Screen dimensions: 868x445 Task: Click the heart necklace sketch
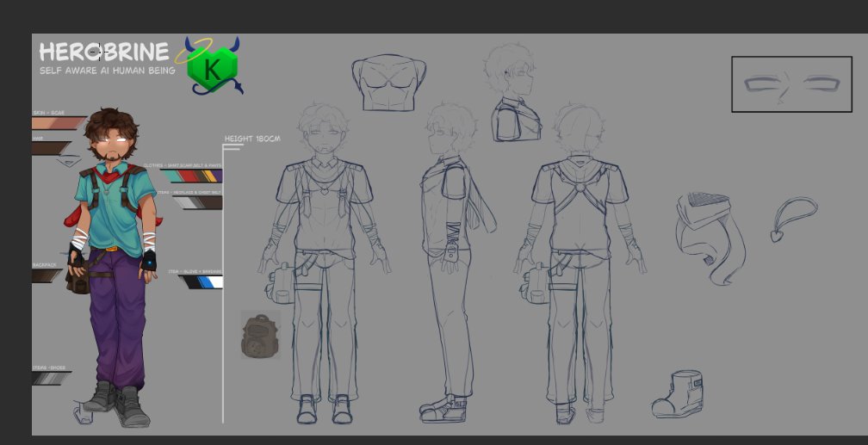pos(794,219)
